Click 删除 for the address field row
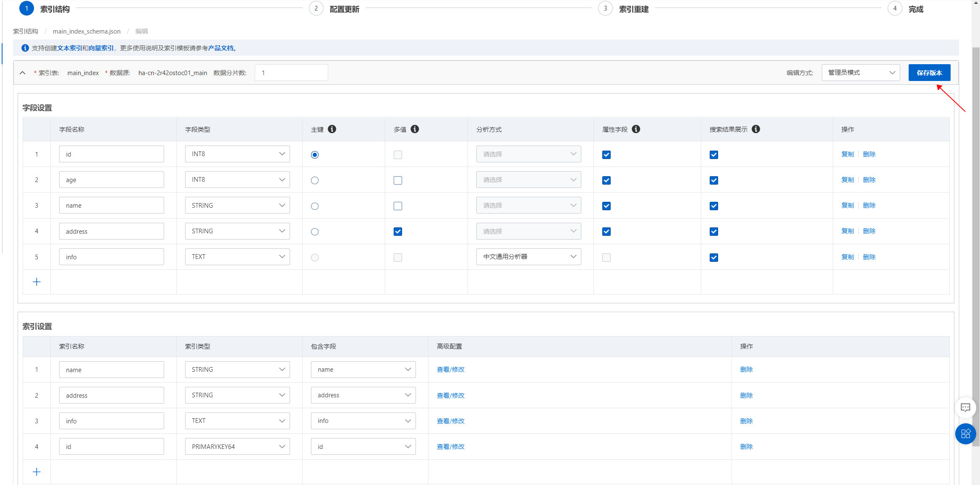Screen dimensions: 980x485 coord(869,231)
